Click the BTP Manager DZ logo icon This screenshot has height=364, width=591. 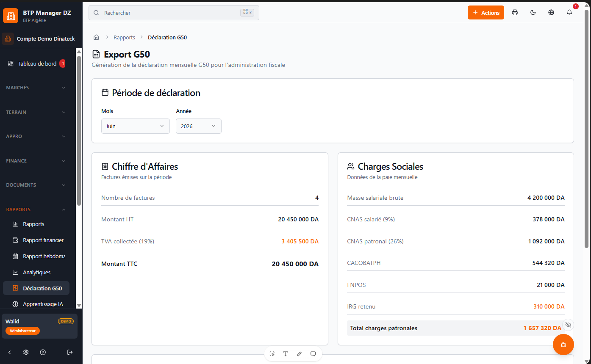(11, 16)
